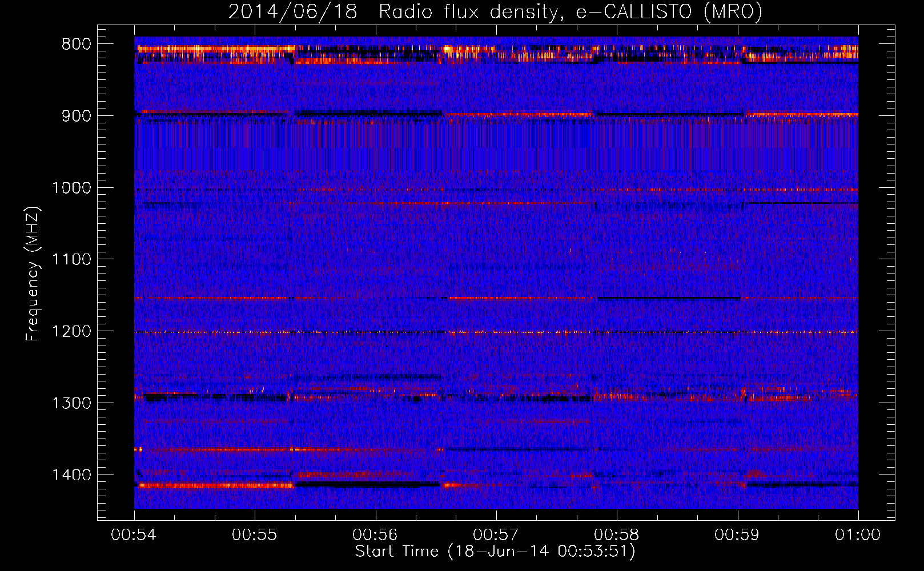Click the 01:00 time tick label
This screenshot has height=571, width=924.
pyautogui.click(x=858, y=535)
